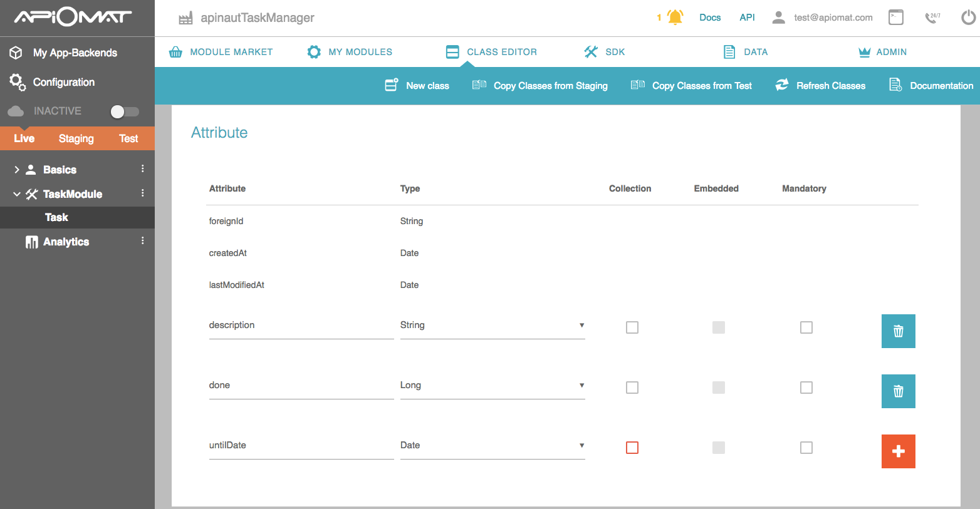Image resolution: width=980 pixels, height=509 pixels.
Task: Expand the Basics module tree
Action: (17, 170)
